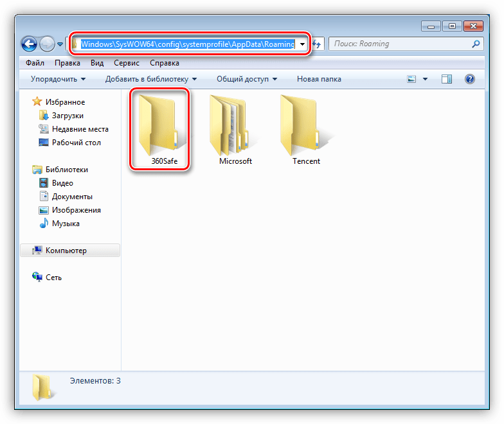Open the Вид menu
This screenshot has width=504, height=424.
click(x=96, y=63)
